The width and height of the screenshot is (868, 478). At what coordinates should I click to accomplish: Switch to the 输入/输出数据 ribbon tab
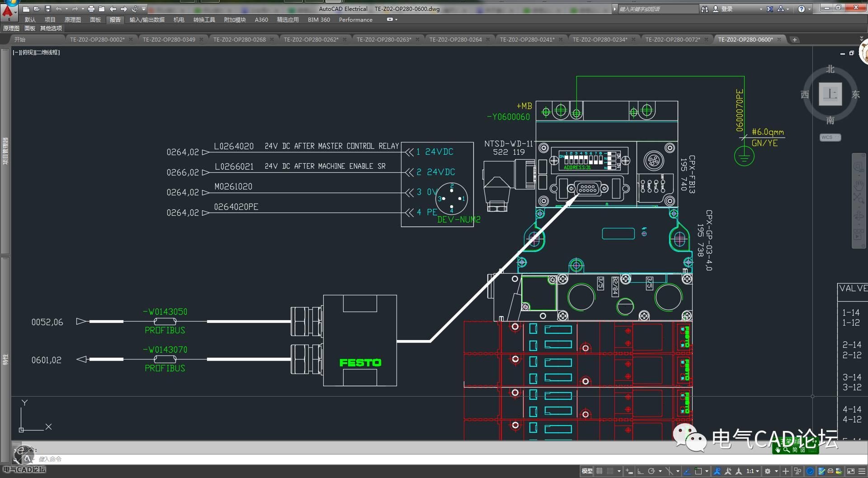pyautogui.click(x=147, y=19)
